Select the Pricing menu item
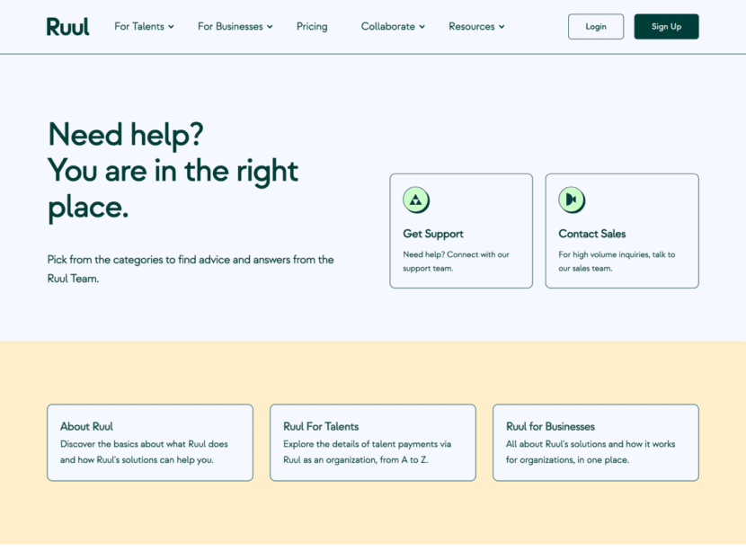Screen dimensions: 746x560 click(311, 26)
